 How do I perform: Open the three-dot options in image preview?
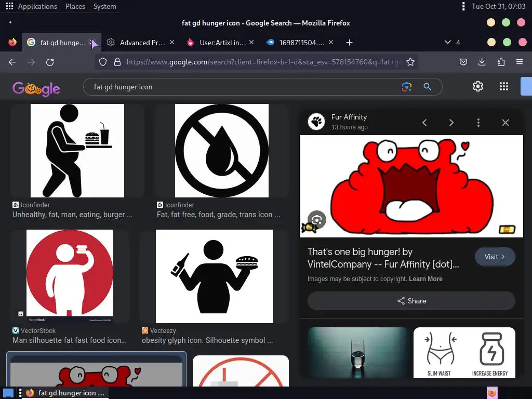478,123
